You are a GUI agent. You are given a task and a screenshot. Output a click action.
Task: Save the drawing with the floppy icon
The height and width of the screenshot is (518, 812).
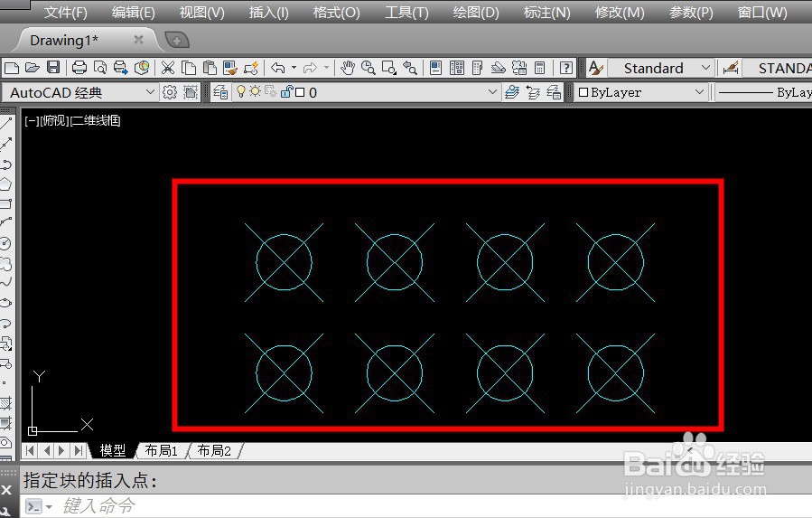53,68
